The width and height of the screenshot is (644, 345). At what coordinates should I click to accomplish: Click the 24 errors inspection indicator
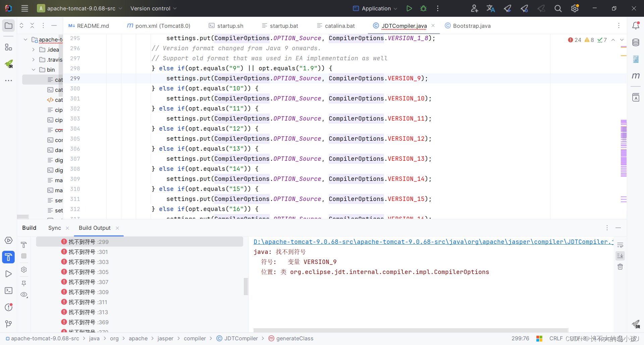(x=574, y=40)
